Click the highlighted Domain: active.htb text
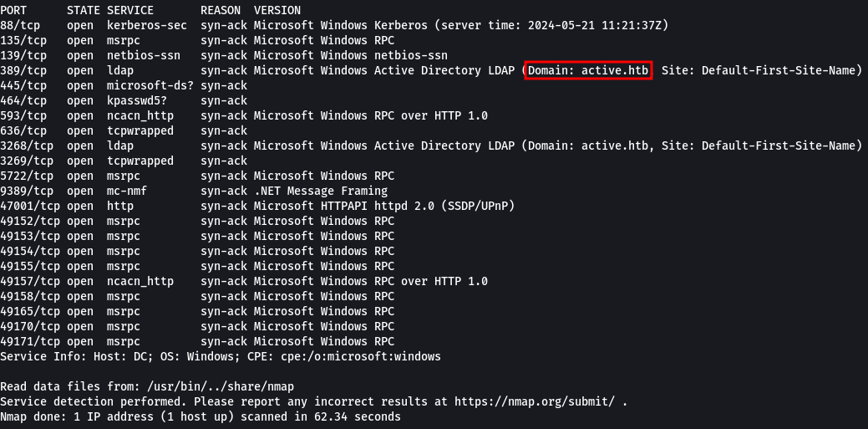The width and height of the screenshot is (868, 429). [x=588, y=70]
